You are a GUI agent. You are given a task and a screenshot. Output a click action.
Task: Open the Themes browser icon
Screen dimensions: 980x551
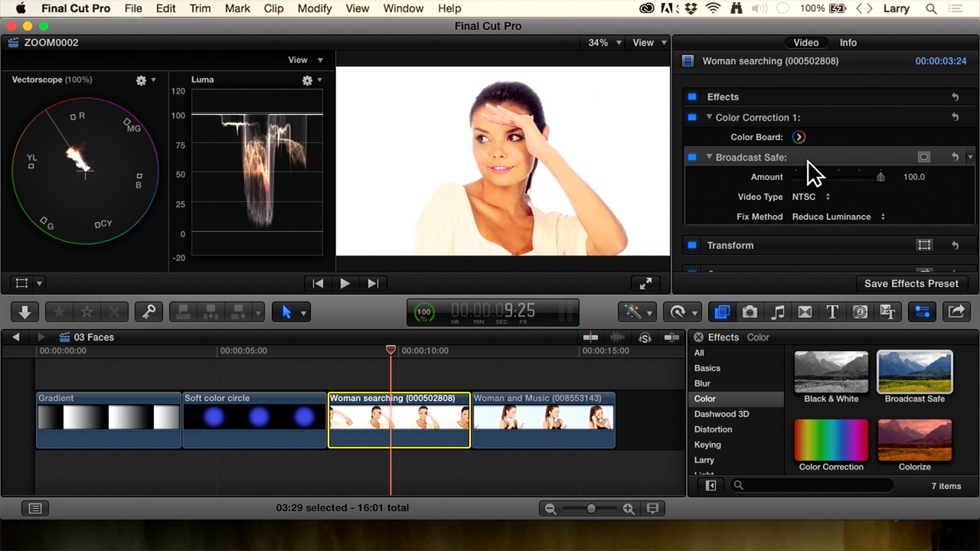(x=887, y=312)
